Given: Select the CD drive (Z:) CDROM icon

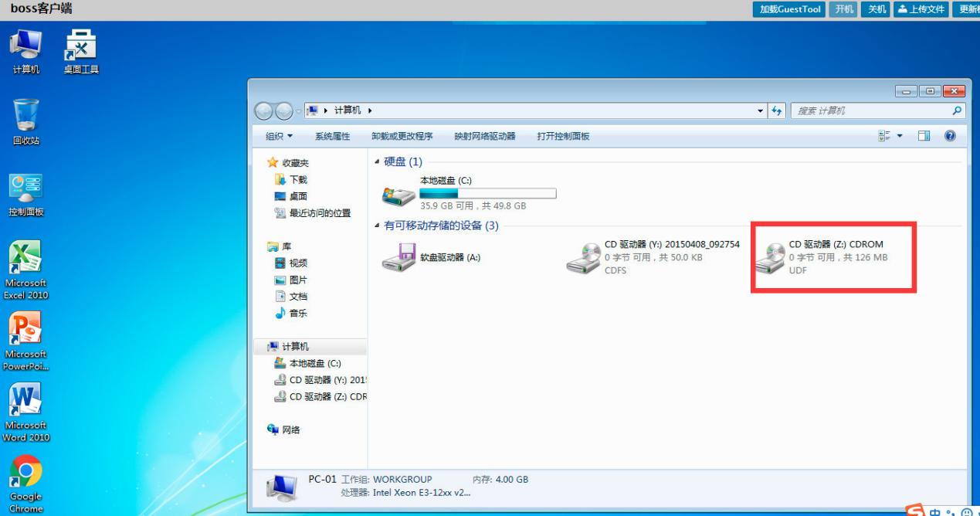Looking at the screenshot, I should point(770,257).
